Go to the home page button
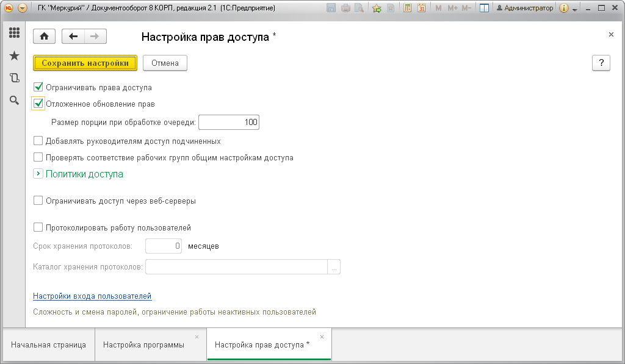Screen dimensions: 625x364 (x=44, y=37)
